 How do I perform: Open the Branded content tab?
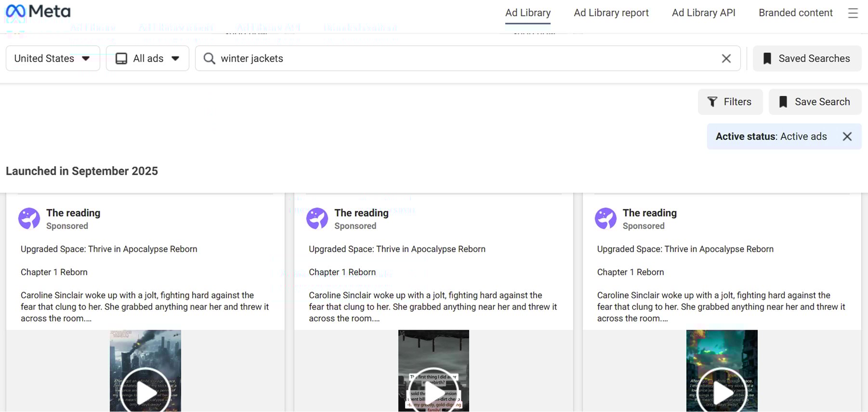point(795,13)
